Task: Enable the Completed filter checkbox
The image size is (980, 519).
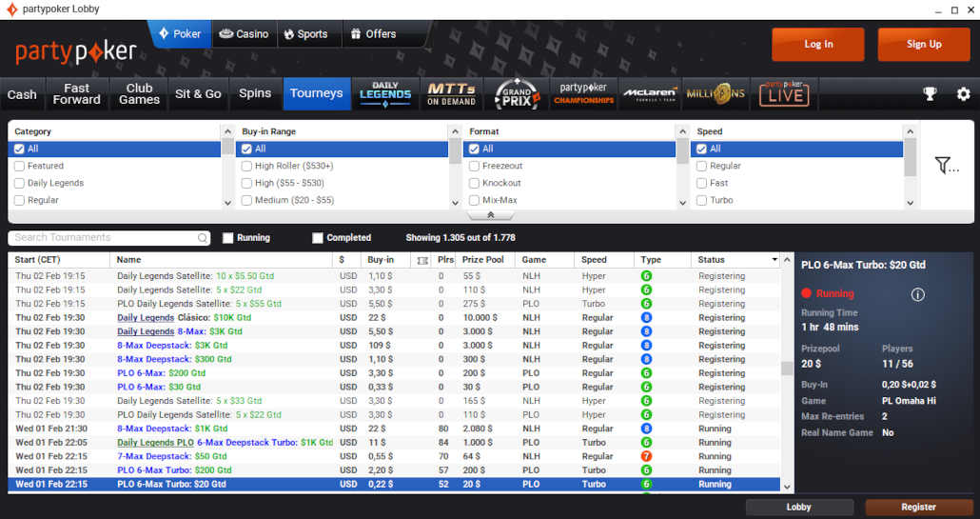Action: [318, 238]
